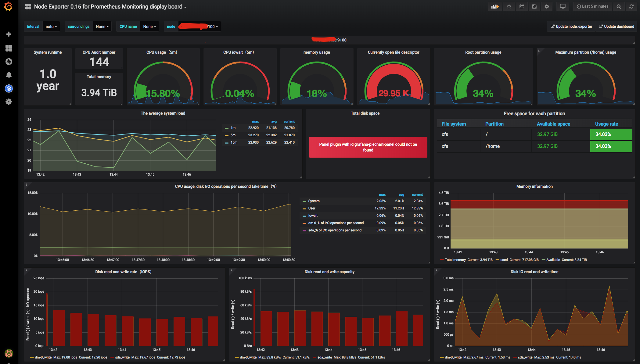Open the Create plus menu in sidebar
The height and width of the screenshot is (364, 640).
tap(9, 34)
